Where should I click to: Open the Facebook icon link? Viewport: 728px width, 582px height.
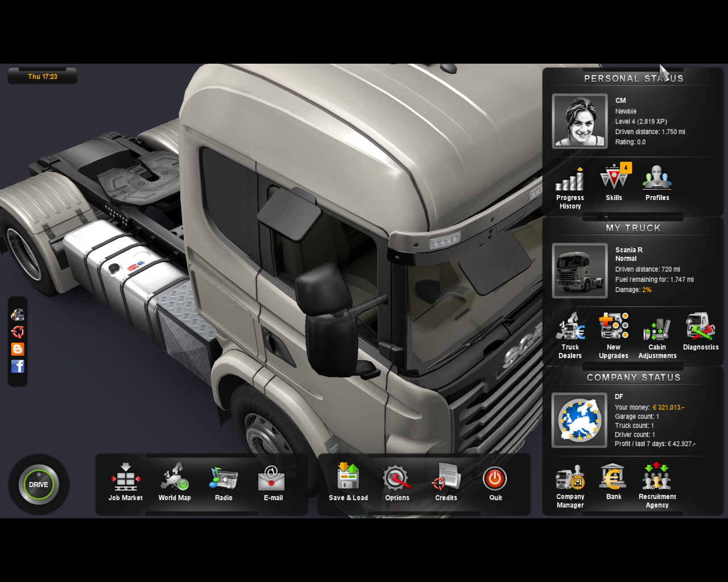(18, 366)
